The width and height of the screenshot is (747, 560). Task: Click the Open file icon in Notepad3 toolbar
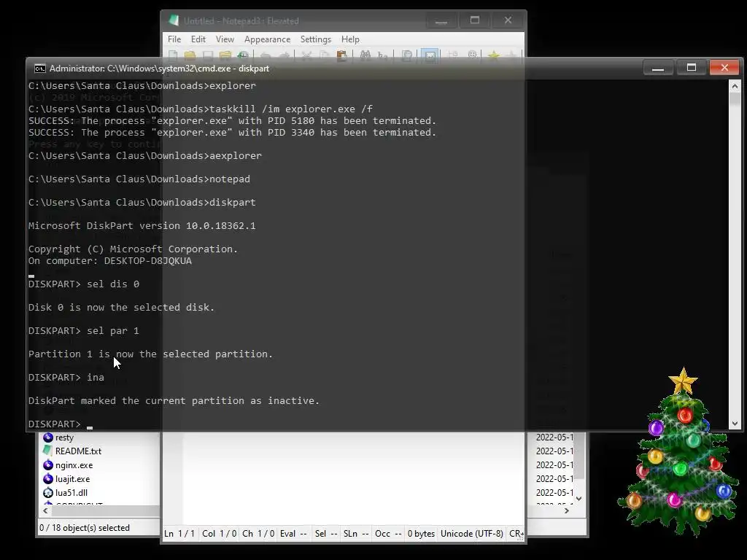pos(190,55)
